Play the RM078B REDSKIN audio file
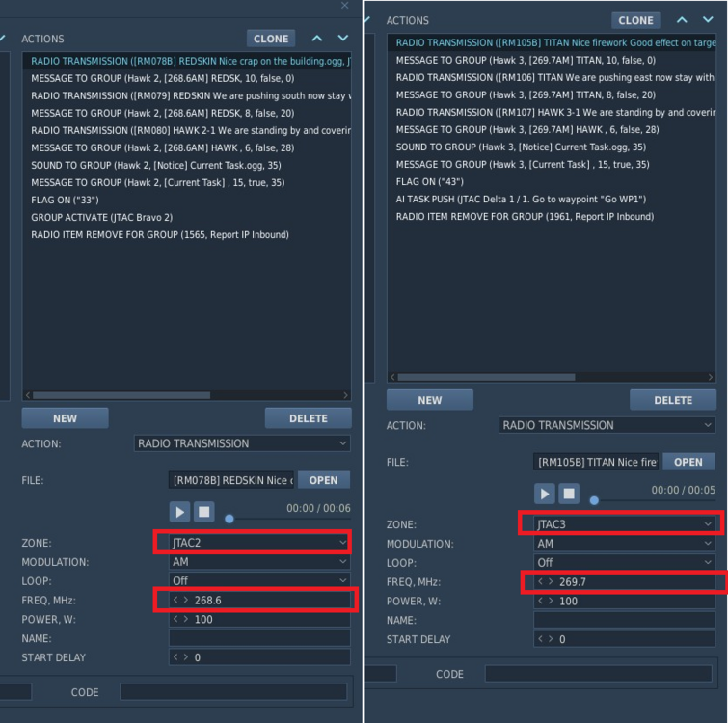This screenshot has width=728, height=723. (179, 512)
